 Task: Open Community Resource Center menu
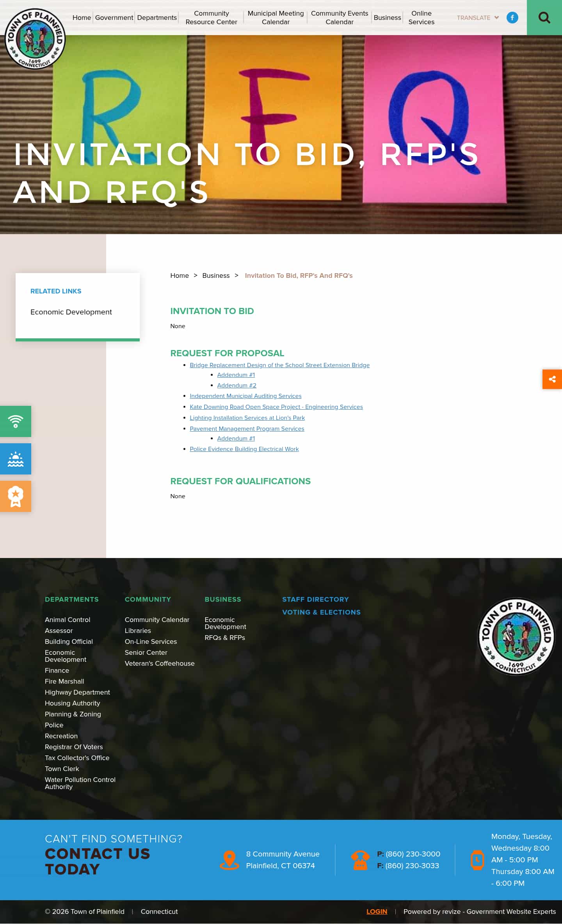[211, 18]
